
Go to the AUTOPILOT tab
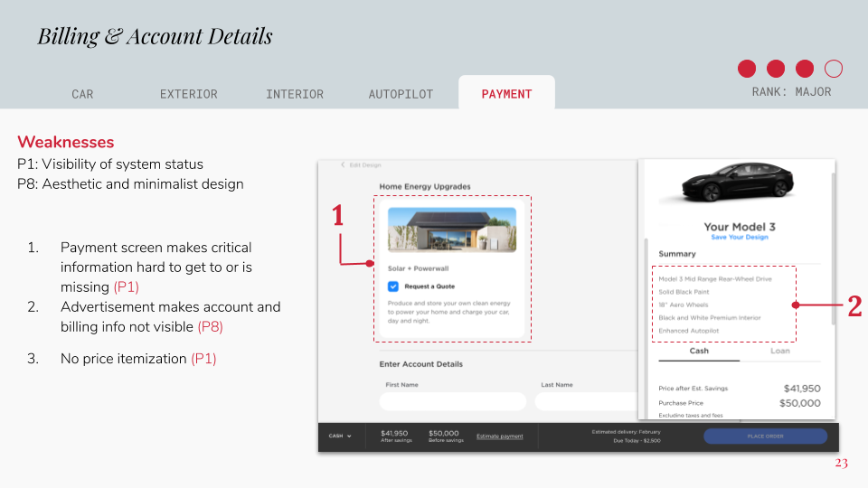click(401, 94)
